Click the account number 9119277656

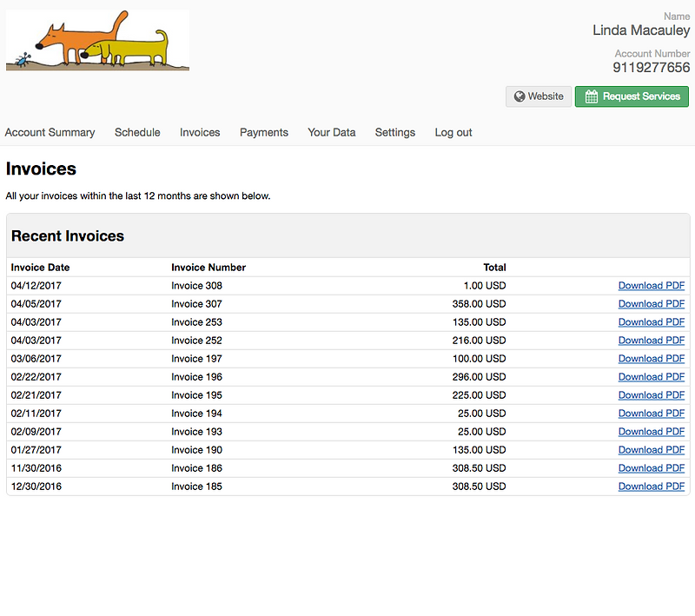[651, 68]
